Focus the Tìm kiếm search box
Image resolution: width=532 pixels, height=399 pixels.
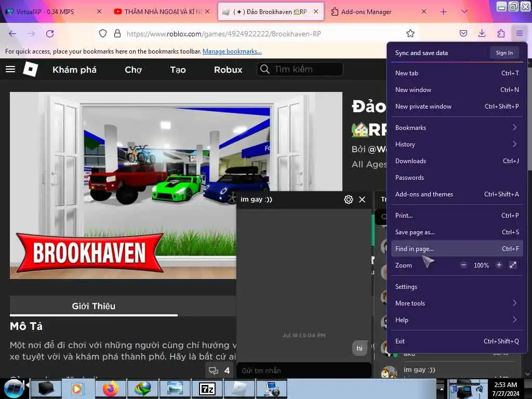[x=300, y=69]
